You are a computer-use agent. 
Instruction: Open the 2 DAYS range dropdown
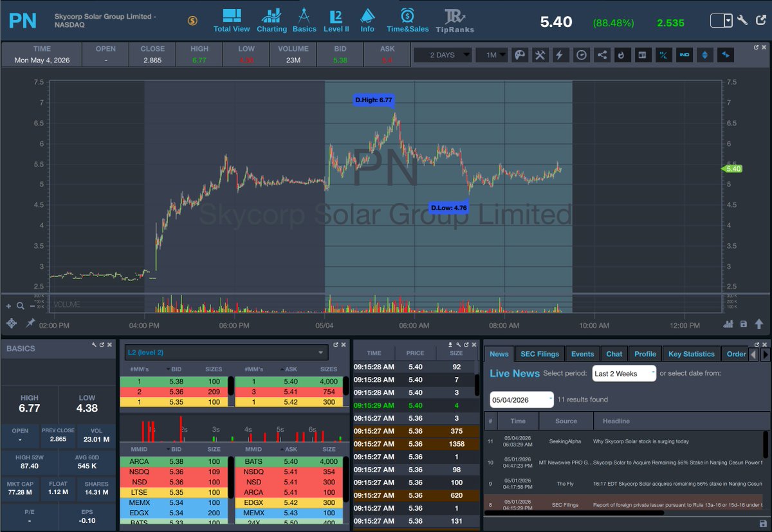(x=442, y=55)
